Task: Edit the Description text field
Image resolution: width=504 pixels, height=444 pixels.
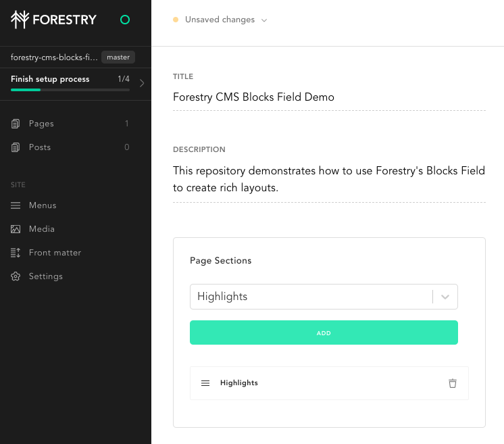Action: point(329,179)
